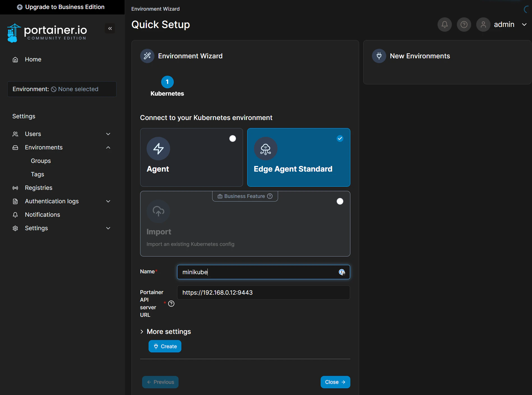
Task: Click the Close button
Action: [x=335, y=382]
